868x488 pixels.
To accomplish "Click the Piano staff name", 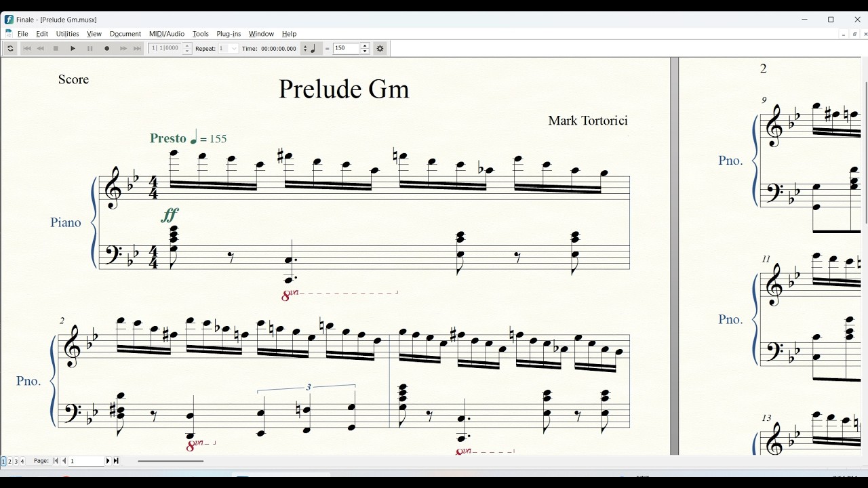I will 66,222.
